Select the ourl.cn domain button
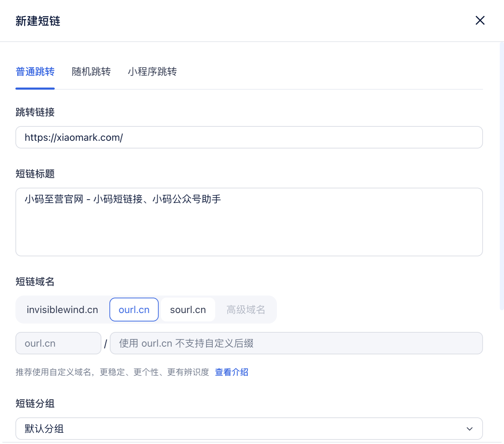 pyautogui.click(x=134, y=310)
